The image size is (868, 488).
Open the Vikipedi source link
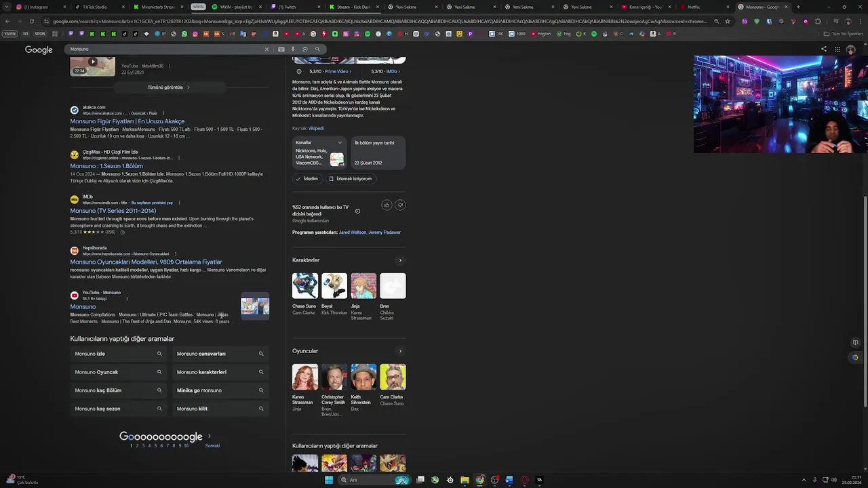[316, 128]
